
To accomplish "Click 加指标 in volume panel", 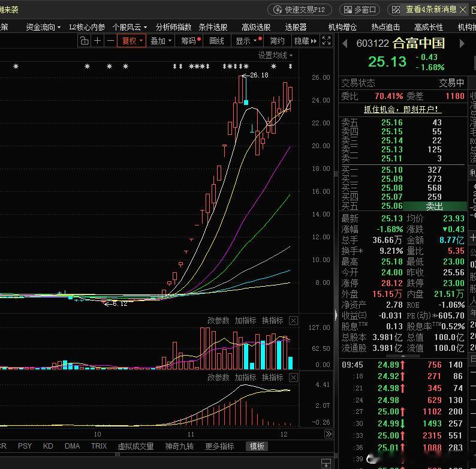I will [245, 320].
